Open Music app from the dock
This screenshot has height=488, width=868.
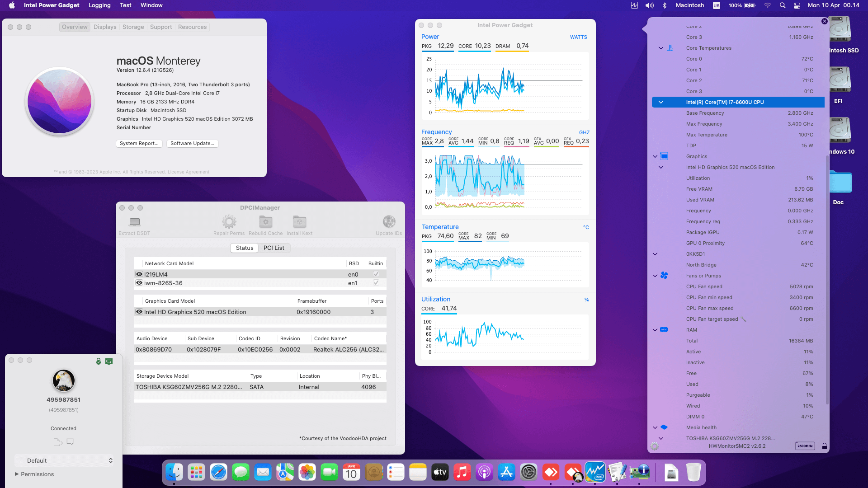(462, 473)
